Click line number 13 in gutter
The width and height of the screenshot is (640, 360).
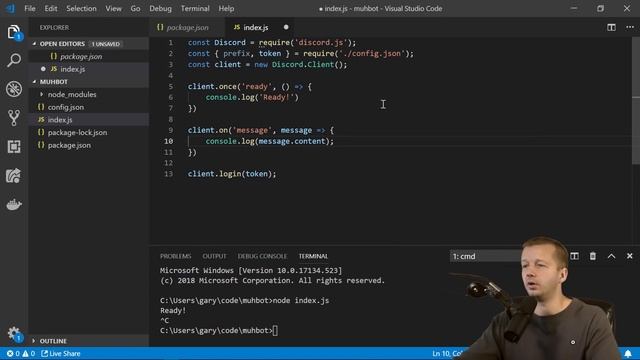pos(169,174)
